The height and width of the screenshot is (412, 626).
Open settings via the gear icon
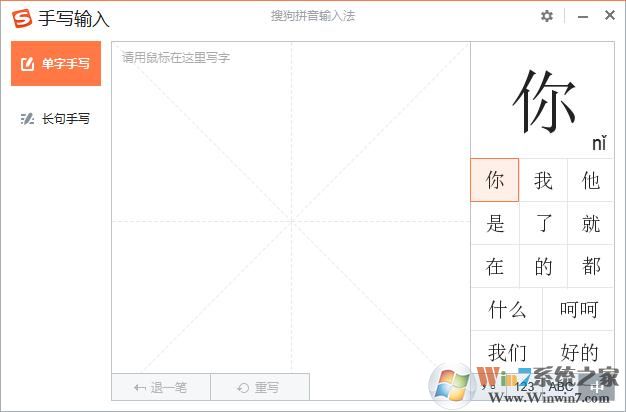(547, 16)
